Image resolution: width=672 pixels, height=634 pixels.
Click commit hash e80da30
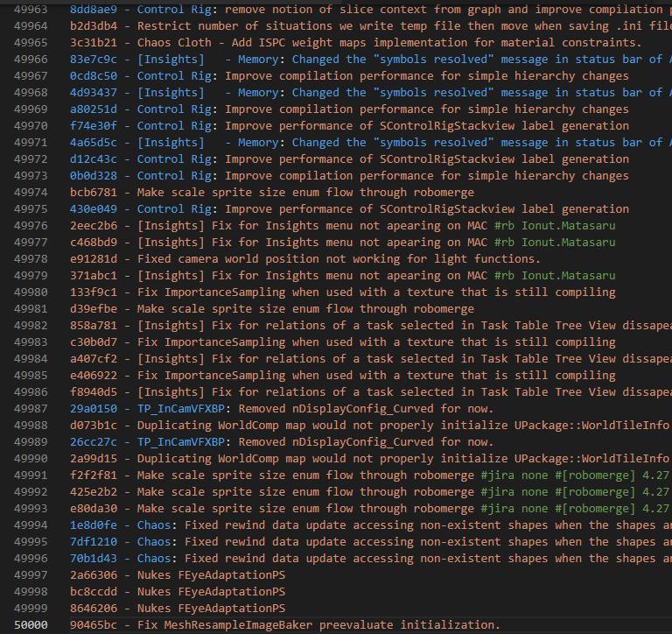click(94, 509)
